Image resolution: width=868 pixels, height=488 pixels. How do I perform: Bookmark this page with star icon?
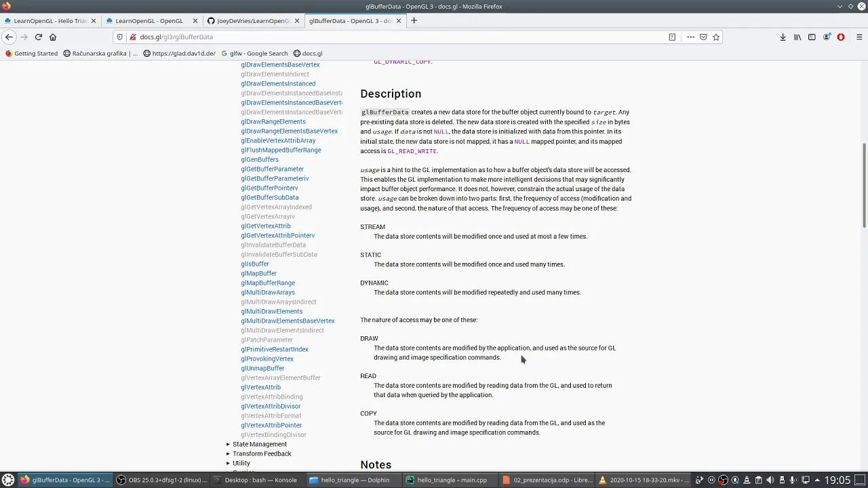click(716, 37)
